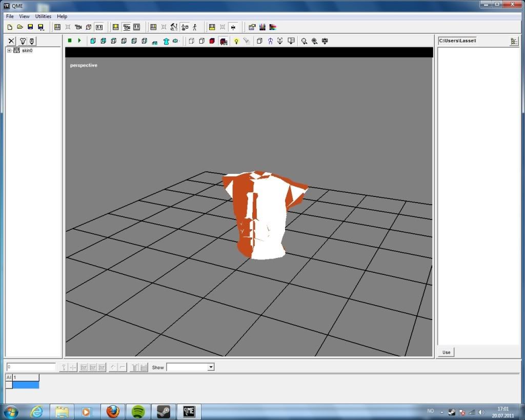The width and height of the screenshot is (525, 420).
Task: Open Internet Explorer from the taskbar
Action: click(37, 411)
